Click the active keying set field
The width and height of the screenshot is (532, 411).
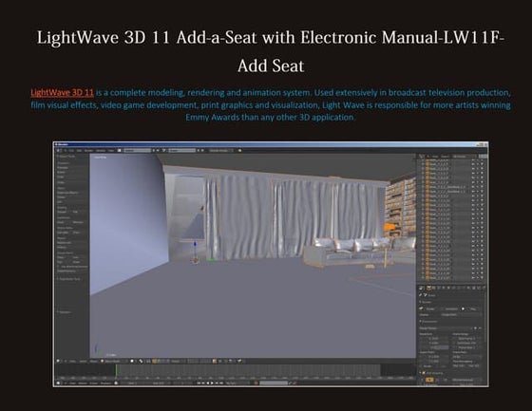point(274,383)
